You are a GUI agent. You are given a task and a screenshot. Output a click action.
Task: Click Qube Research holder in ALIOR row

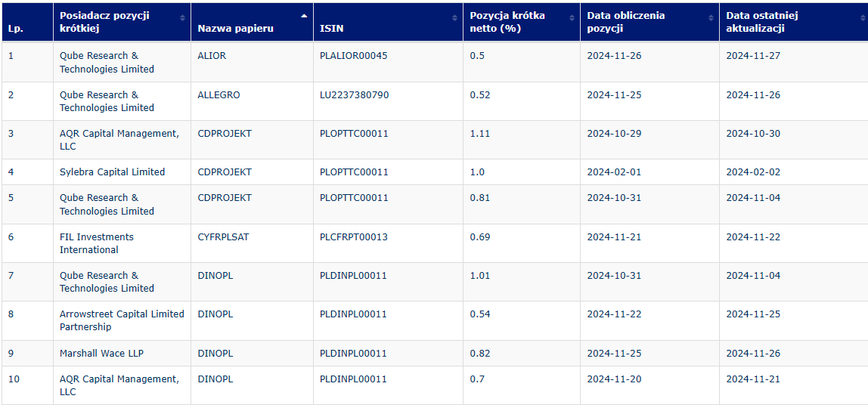click(x=107, y=63)
